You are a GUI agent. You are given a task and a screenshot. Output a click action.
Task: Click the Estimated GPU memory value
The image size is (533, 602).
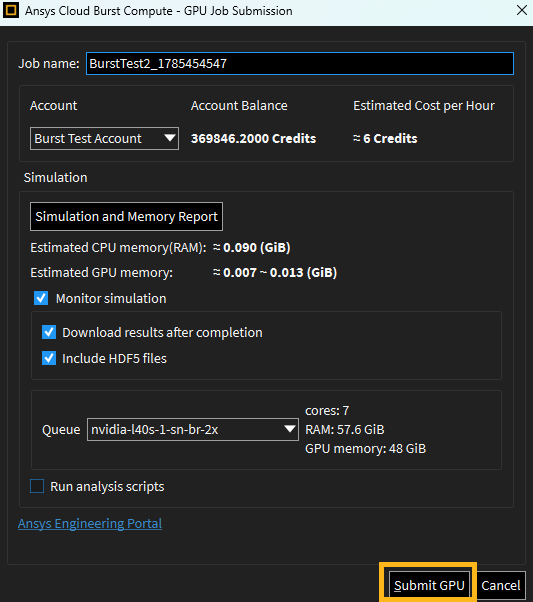pos(275,273)
